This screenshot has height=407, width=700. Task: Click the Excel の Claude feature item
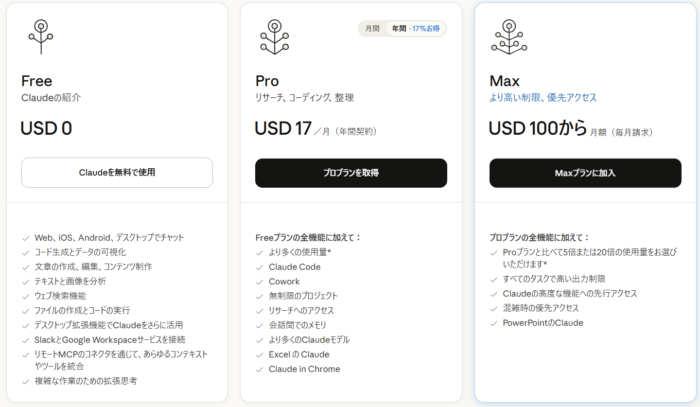click(301, 355)
